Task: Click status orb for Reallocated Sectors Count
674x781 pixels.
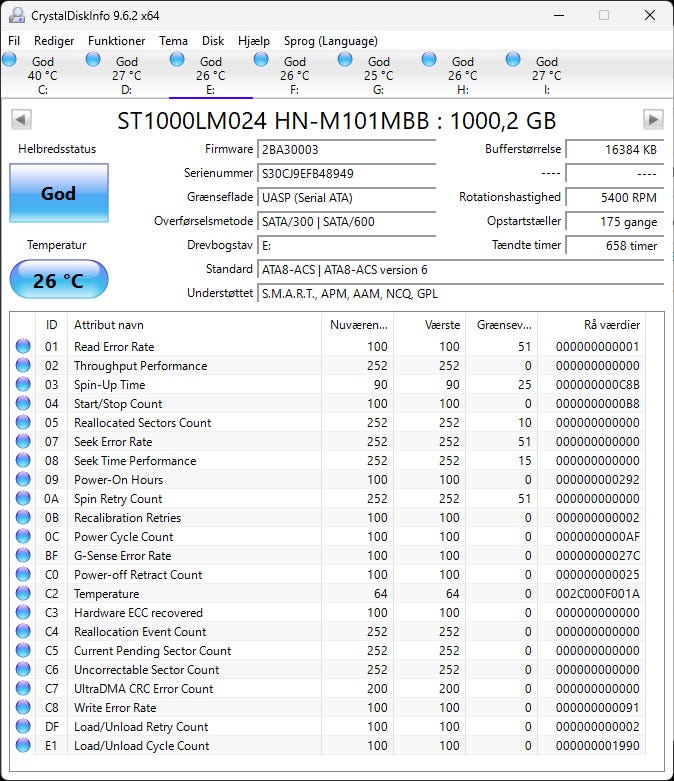Action: click(23, 423)
